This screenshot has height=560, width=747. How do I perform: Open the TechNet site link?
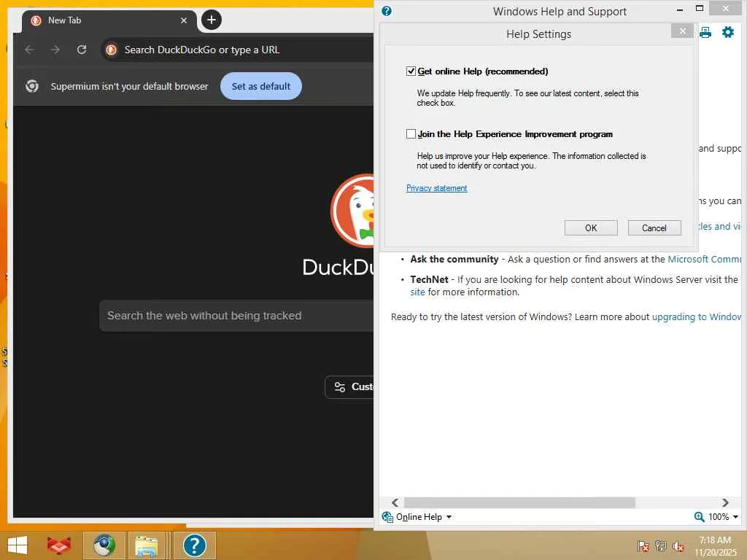click(417, 292)
